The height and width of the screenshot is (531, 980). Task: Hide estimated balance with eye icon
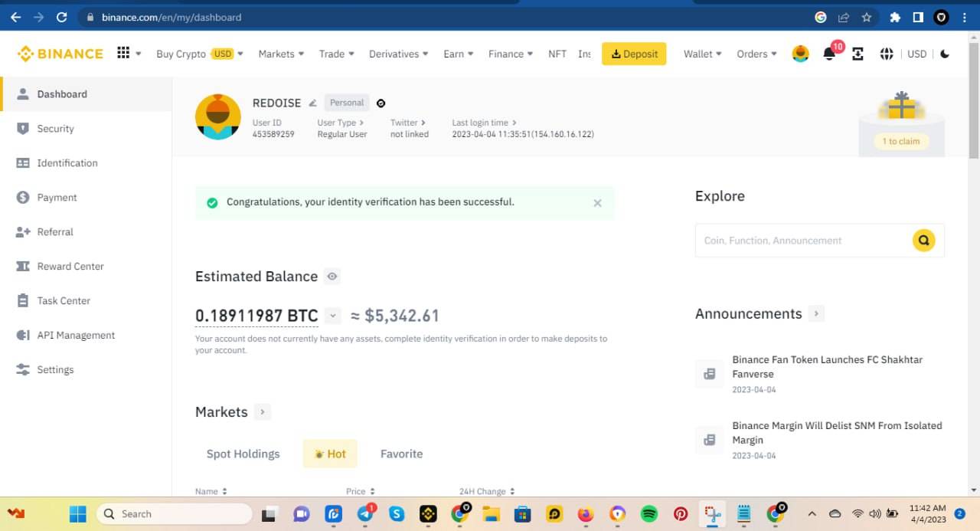click(332, 277)
